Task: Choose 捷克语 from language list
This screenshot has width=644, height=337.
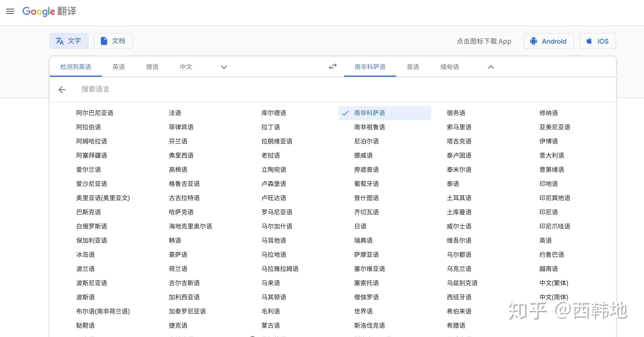Action: (x=178, y=325)
